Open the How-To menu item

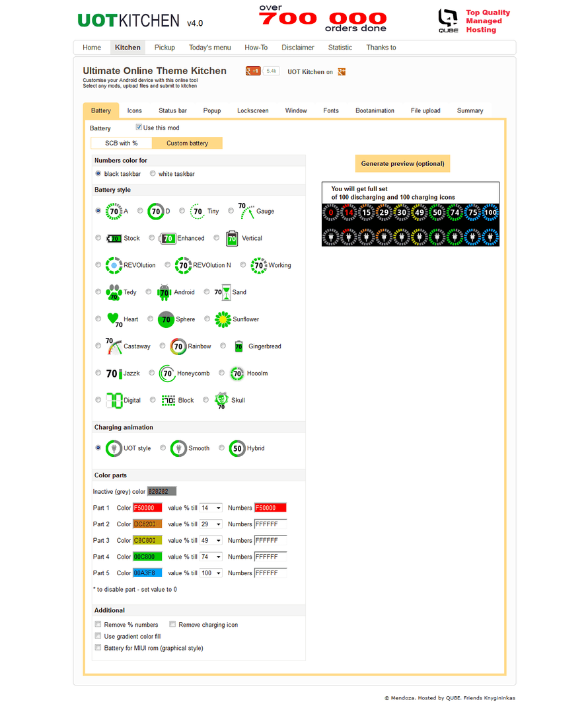pos(256,48)
